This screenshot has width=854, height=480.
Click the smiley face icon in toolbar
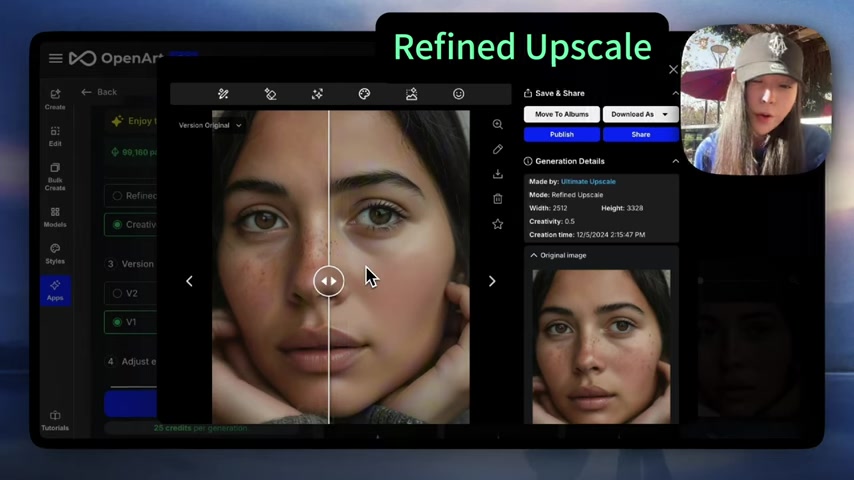click(458, 94)
